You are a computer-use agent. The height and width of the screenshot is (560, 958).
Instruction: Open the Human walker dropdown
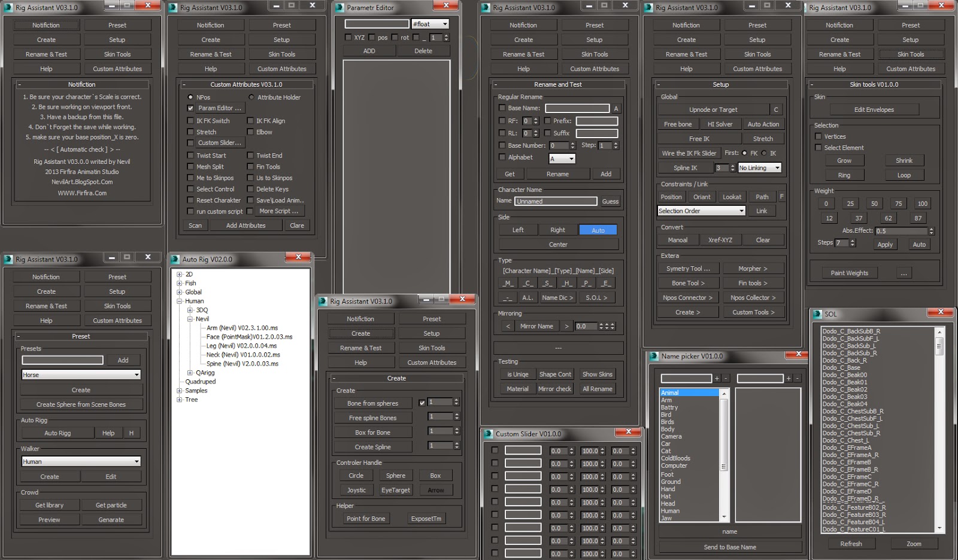81,462
